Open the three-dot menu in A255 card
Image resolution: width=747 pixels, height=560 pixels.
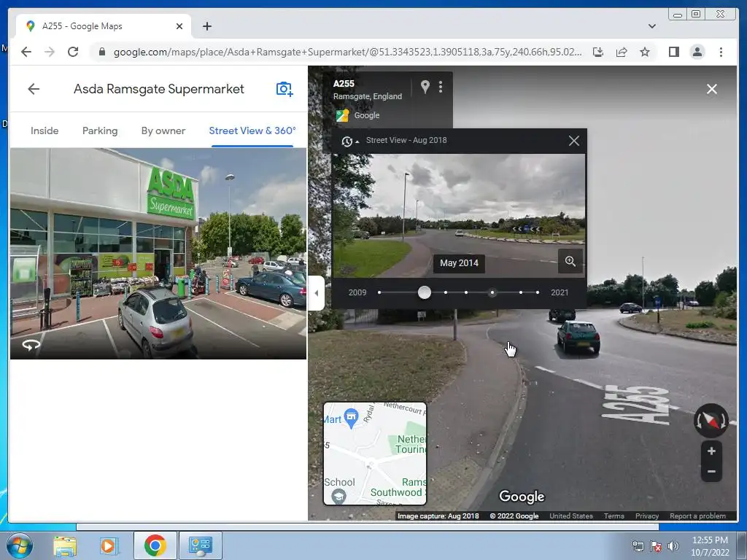(441, 87)
